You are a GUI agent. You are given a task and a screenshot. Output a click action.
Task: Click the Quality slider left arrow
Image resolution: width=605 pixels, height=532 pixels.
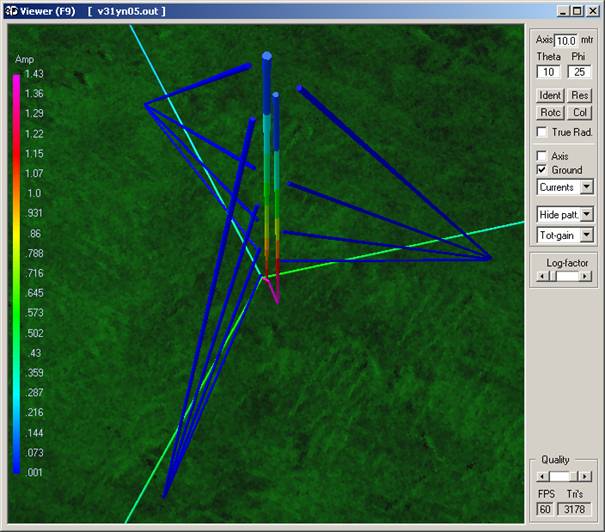pyautogui.click(x=542, y=476)
